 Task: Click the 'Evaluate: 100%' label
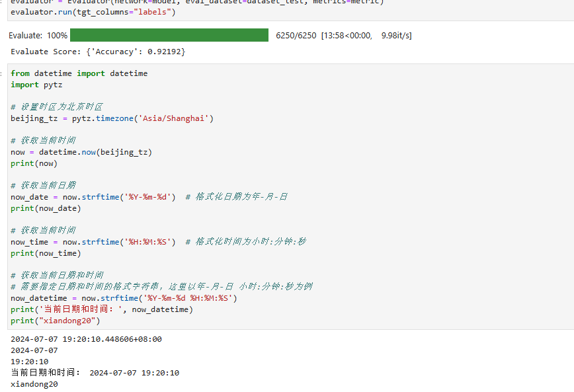click(x=38, y=36)
